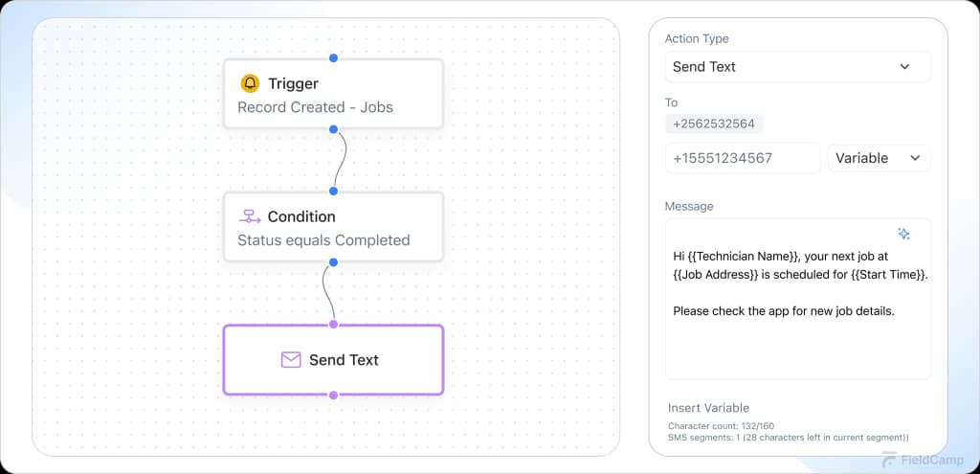Expand the Variable dropdown next to phone field
Image resolution: width=980 pixels, height=474 pixels.
tap(878, 158)
